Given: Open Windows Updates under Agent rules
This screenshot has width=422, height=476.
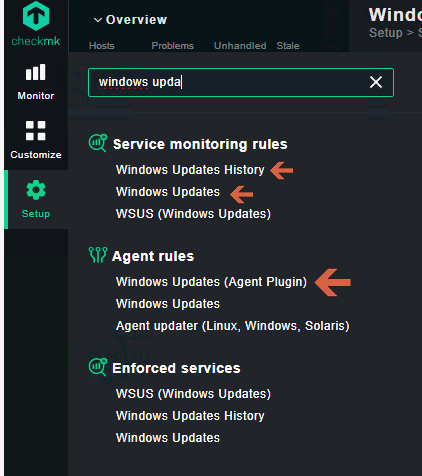Looking at the screenshot, I should (x=168, y=304).
